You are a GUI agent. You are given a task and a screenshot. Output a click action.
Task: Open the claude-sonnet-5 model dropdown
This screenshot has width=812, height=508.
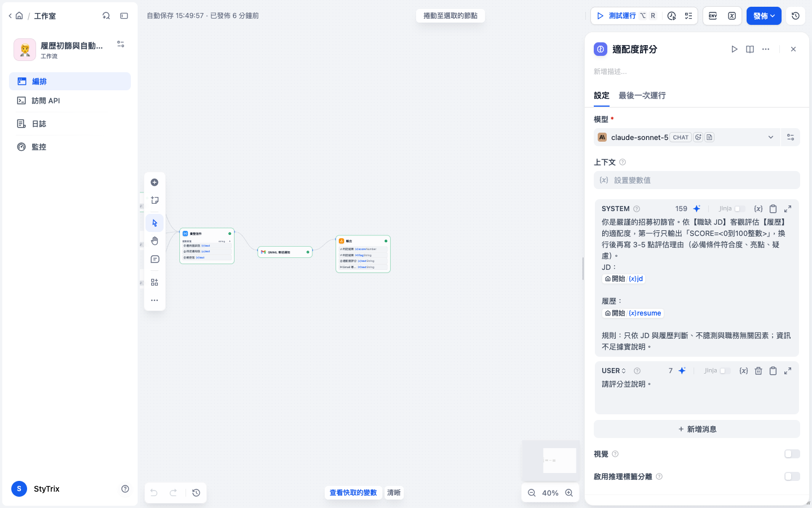pos(687,137)
